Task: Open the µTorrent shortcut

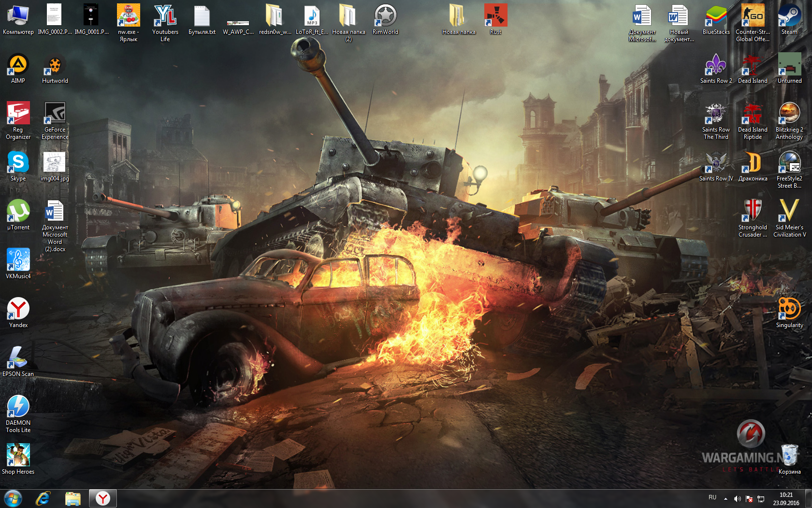Action: (18, 215)
